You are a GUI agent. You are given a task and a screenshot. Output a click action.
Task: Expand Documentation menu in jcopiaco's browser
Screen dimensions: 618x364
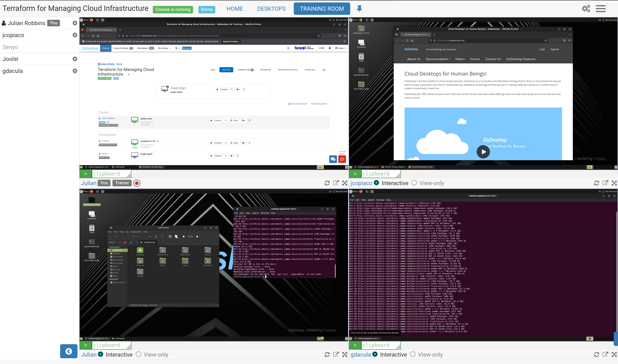click(x=438, y=59)
